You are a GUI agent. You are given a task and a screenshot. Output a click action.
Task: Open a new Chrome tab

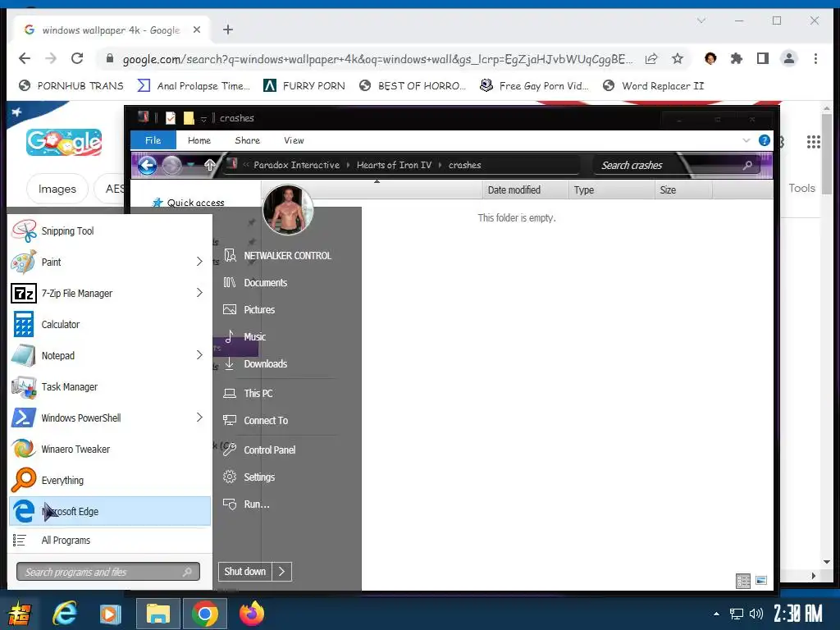pyautogui.click(x=228, y=30)
